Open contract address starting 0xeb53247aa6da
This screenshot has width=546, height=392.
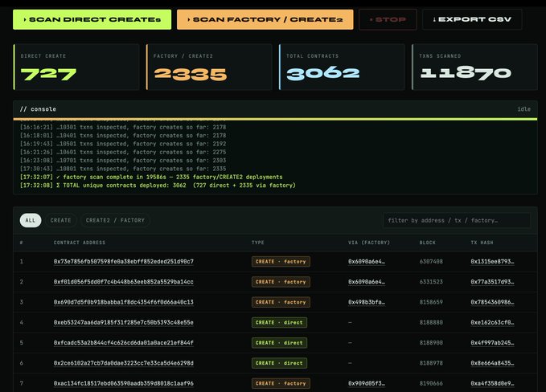tap(124, 322)
